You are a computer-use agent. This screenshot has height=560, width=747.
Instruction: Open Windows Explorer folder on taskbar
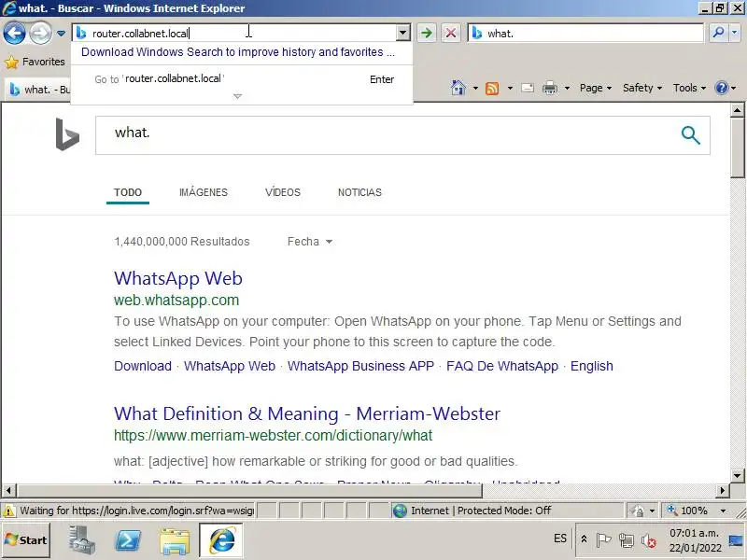coord(175,540)
